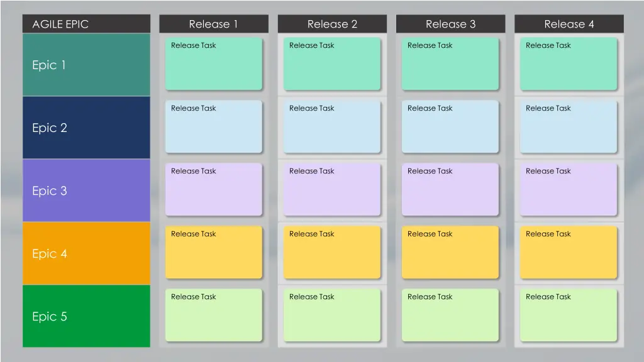The height and width of the screenshot is (362, 644).
Task: Click Epic 2 task card under Release 3
Action: point(450,127)
